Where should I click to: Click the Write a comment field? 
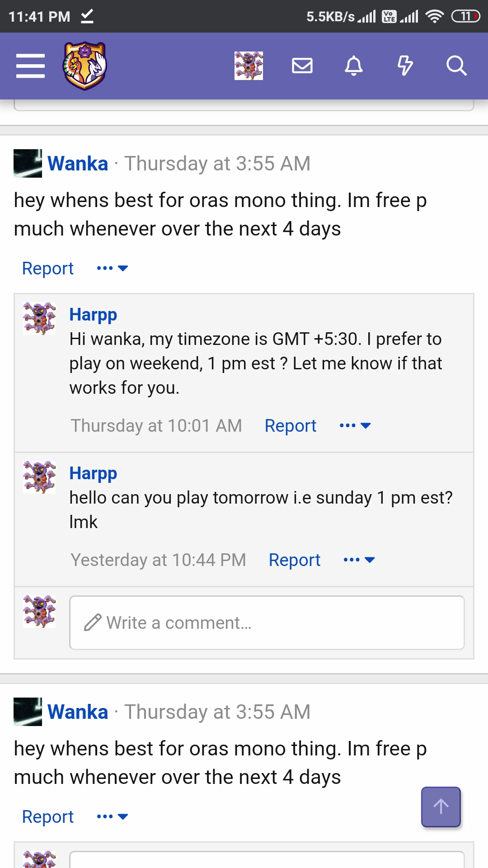click(x=267, y=623)
